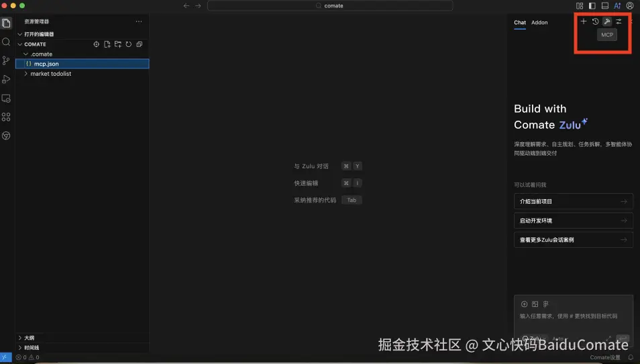Image resolution: width=640 pixels, height=364 pixels.
Task: Start a new chat with plus icon
Action: pos(584,21)
